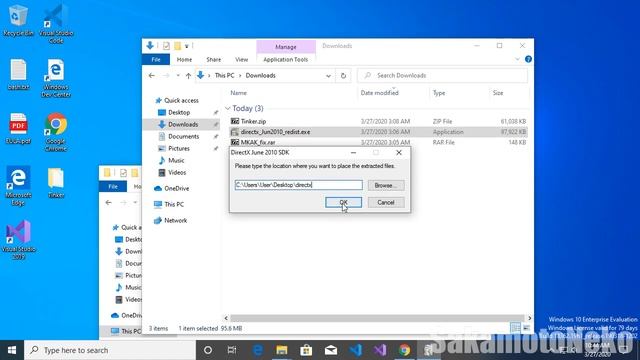Expand the ribbon with chevron

click(x=517, y=59)
